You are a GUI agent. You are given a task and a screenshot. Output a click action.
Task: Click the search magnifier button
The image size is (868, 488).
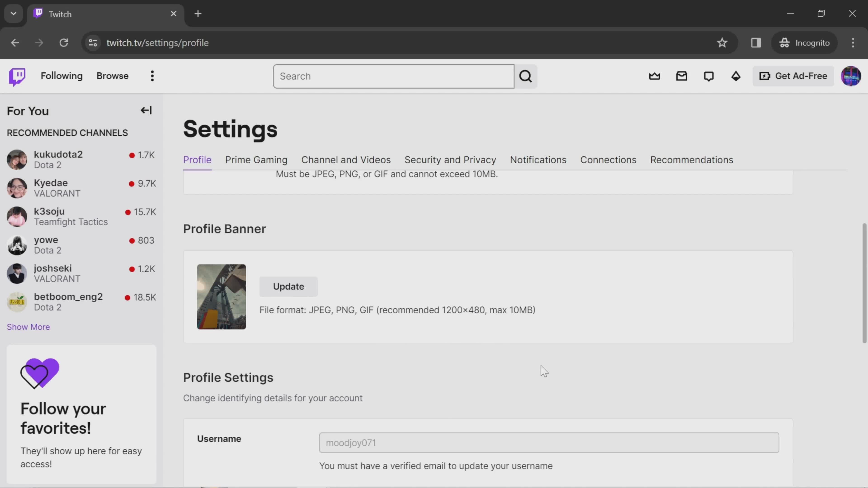coord(526,76)
